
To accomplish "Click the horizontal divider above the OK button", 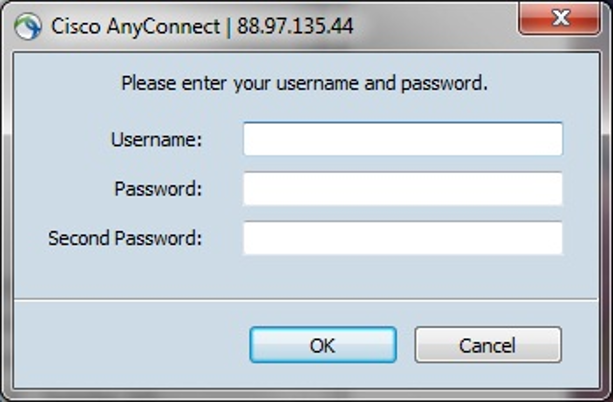I will tap(306, 300).
